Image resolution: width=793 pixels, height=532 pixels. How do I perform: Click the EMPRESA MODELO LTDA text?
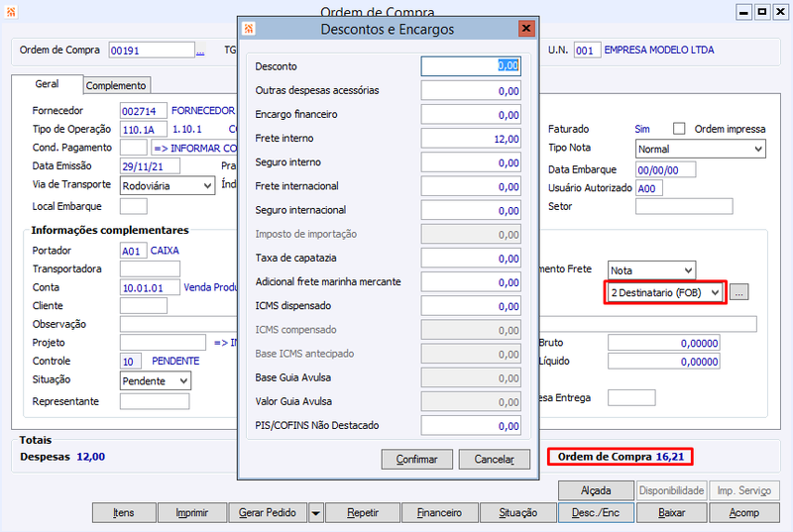coord(659,50)
